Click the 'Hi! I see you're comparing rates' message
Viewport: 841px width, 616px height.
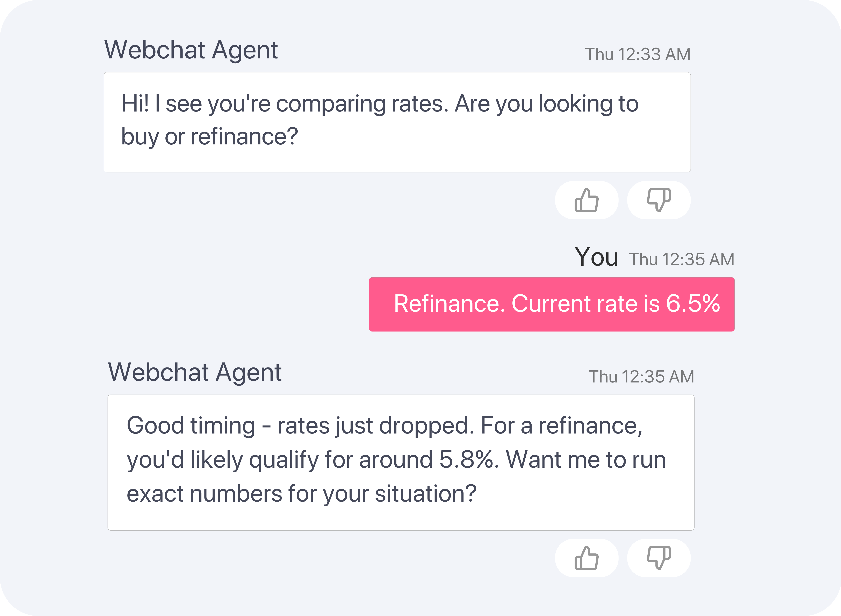point(397,122)
